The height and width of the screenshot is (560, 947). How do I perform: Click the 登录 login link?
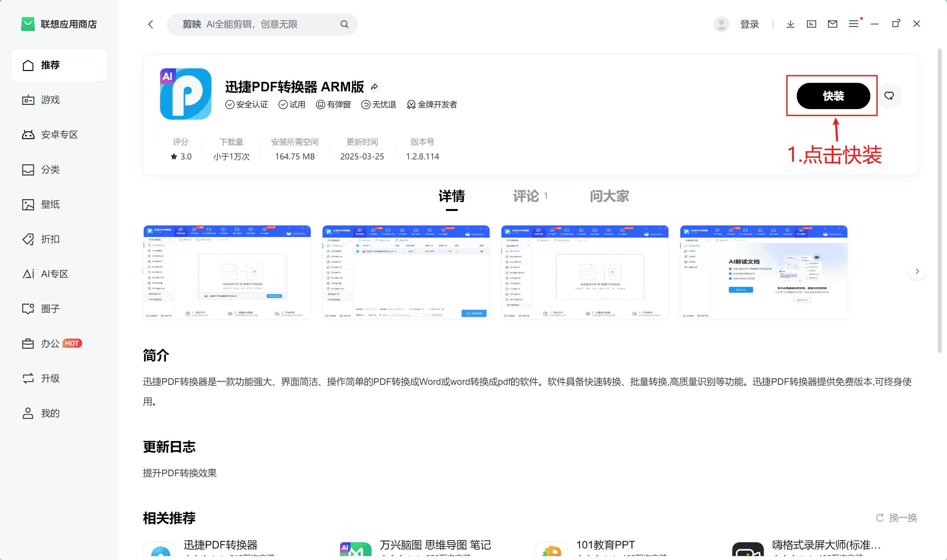[x=749, y=24]
